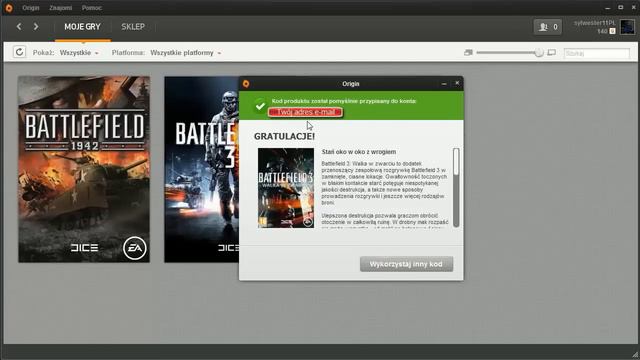This screenshot has height=360, width=640.
Task: Switch to the SKLEP tab
Action: (x=133, y=27)
